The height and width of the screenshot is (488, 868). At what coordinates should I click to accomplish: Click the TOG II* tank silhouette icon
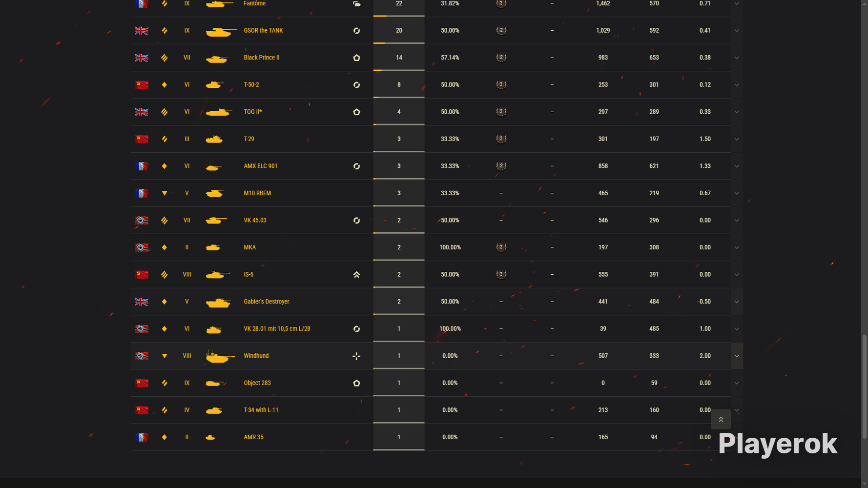[x=219, y=112]
